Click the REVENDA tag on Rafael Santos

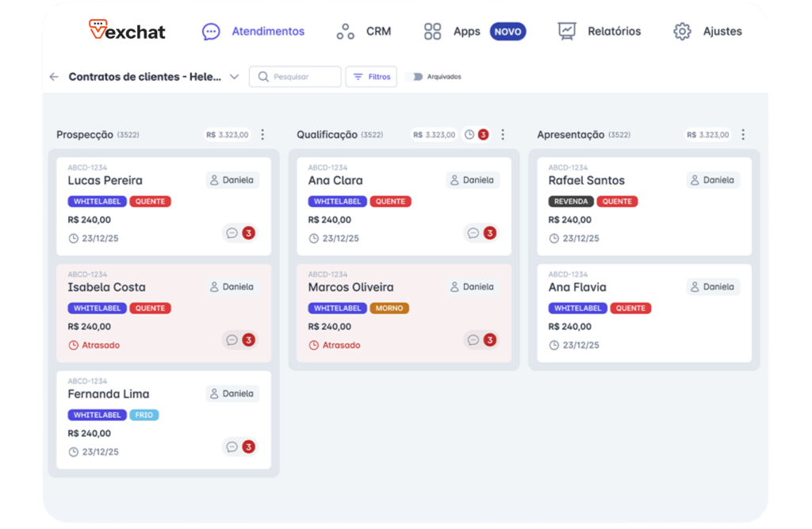(x=571, y=201)
